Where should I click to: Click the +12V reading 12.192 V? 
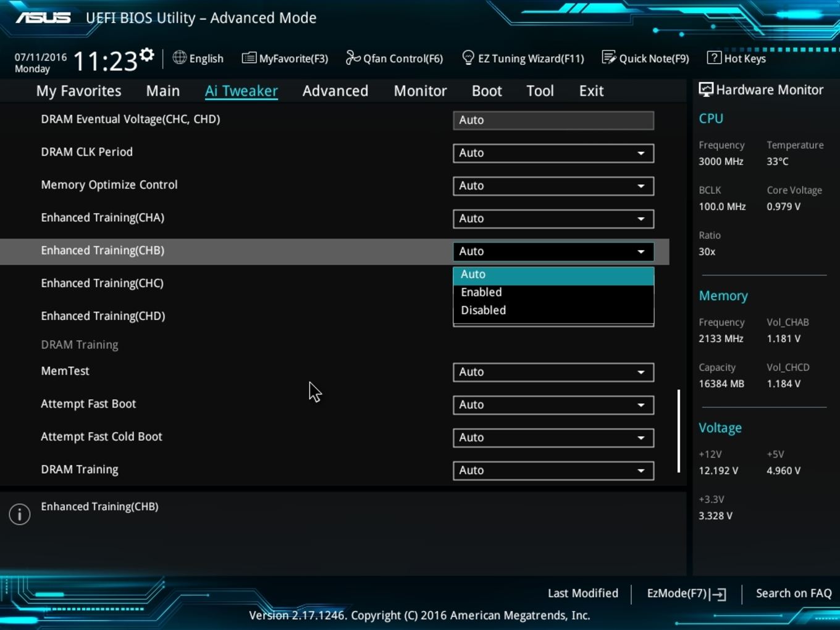718,471
